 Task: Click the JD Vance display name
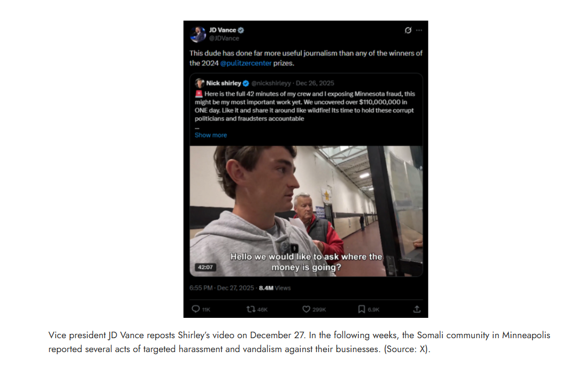[x=223, y=30]
